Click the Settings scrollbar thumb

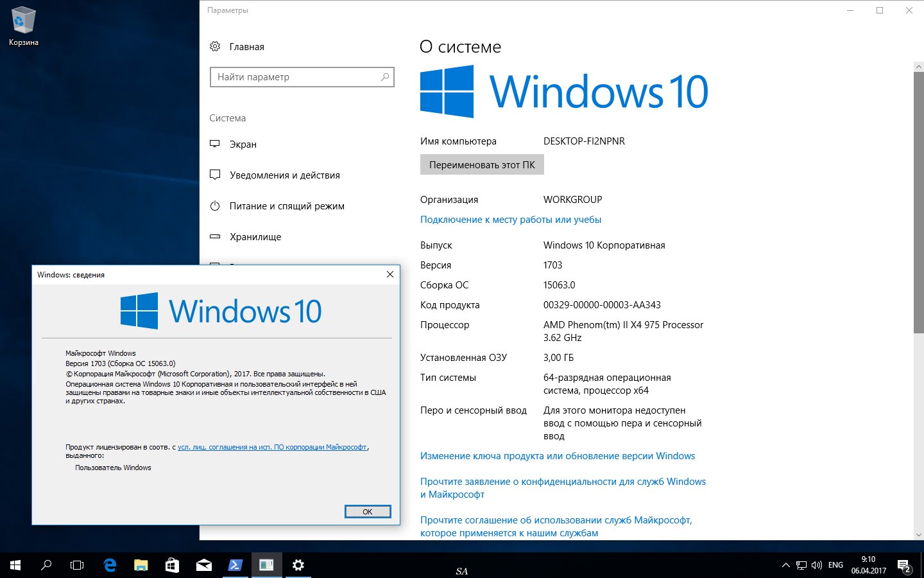click(x=919, y=202)
